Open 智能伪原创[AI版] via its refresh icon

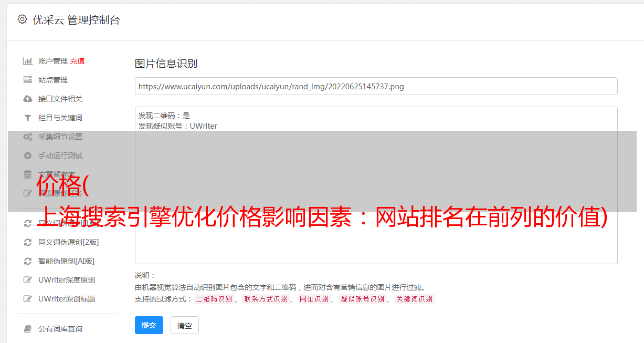point(28,261)
